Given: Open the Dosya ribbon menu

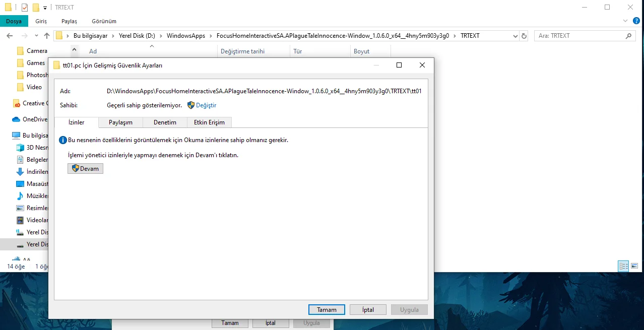Looking at the screenshot, I should click(x=14, y=21).
